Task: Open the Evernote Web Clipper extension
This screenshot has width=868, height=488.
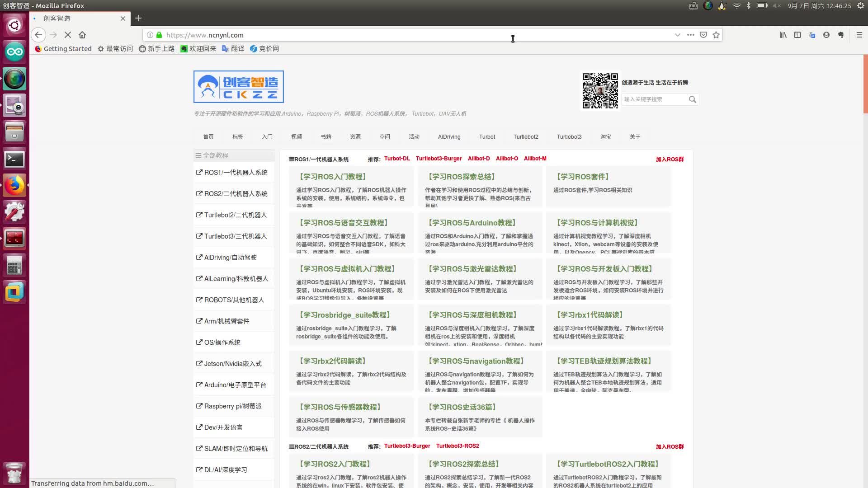Action: pyautogui.click(x=841, y=35)
